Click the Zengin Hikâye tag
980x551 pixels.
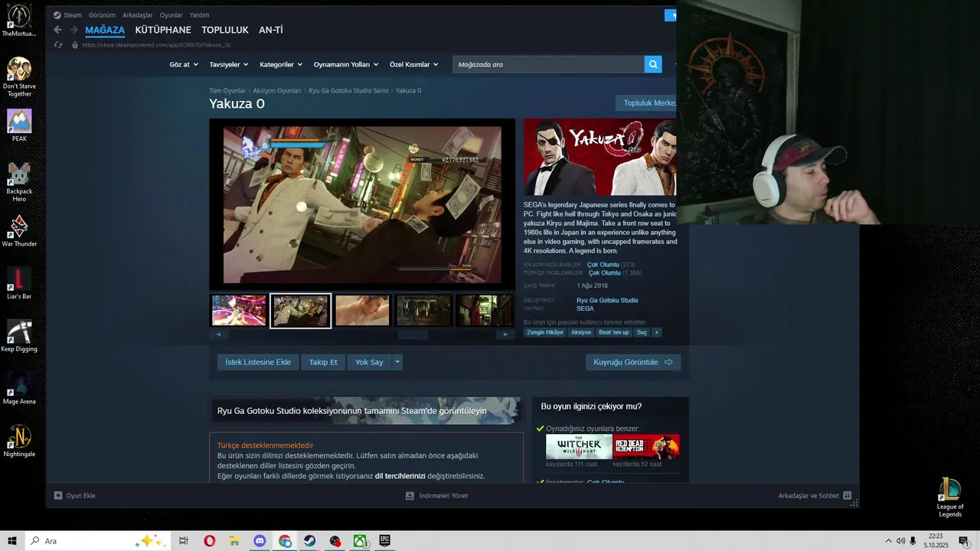click(x=545, y=332)
